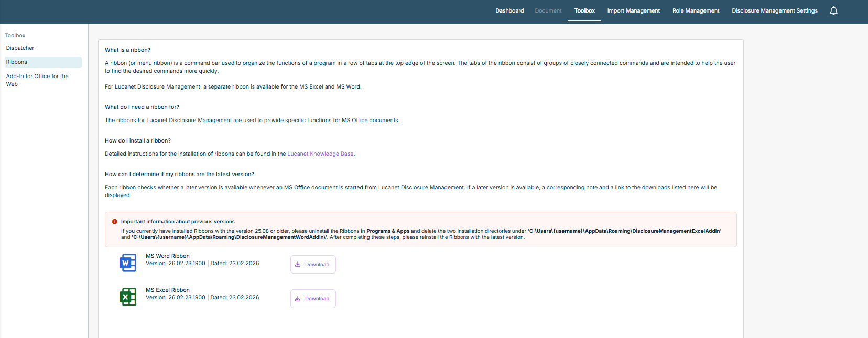Screen dimensions: 868x338
Task: Select the greyed Document tab
Action: (x=548, y=10)
